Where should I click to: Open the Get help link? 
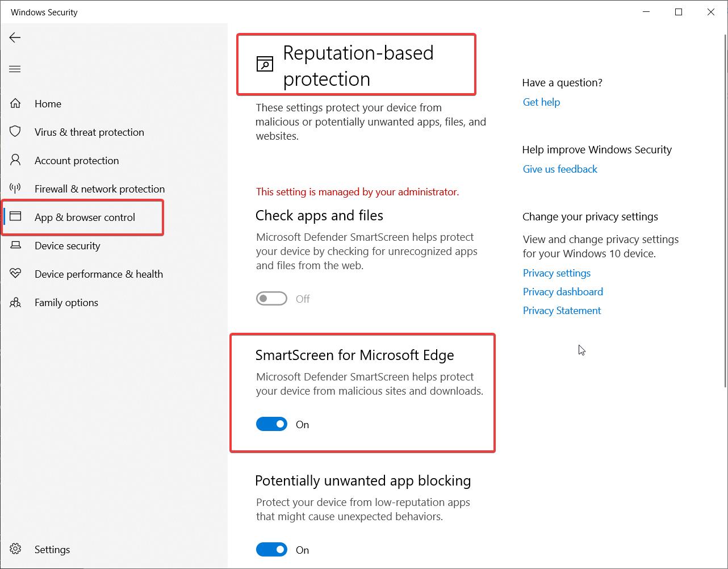(x=541, y=102)
